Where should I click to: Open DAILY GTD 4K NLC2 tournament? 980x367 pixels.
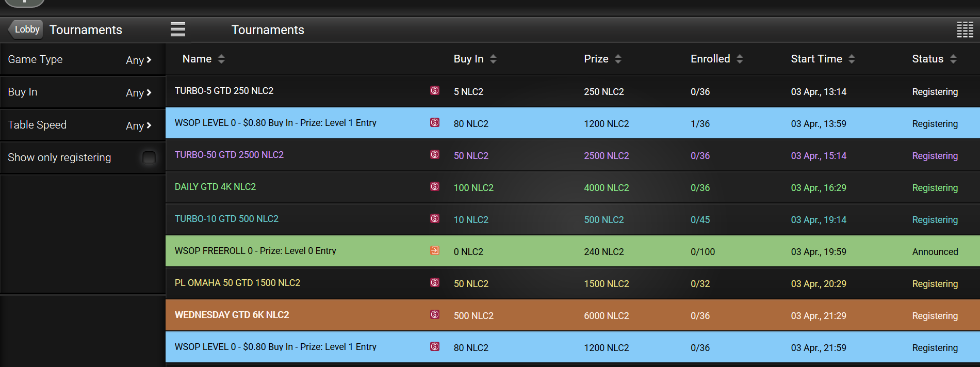tap(215, 187)
